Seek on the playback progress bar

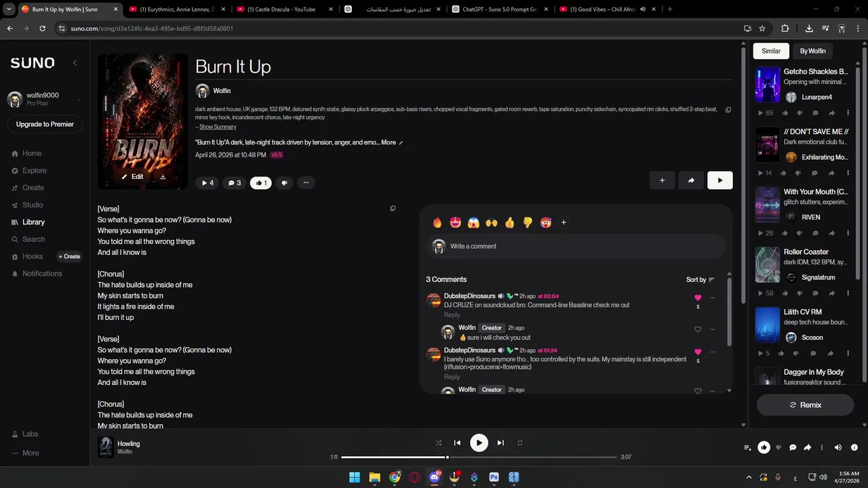click(479, 457)
